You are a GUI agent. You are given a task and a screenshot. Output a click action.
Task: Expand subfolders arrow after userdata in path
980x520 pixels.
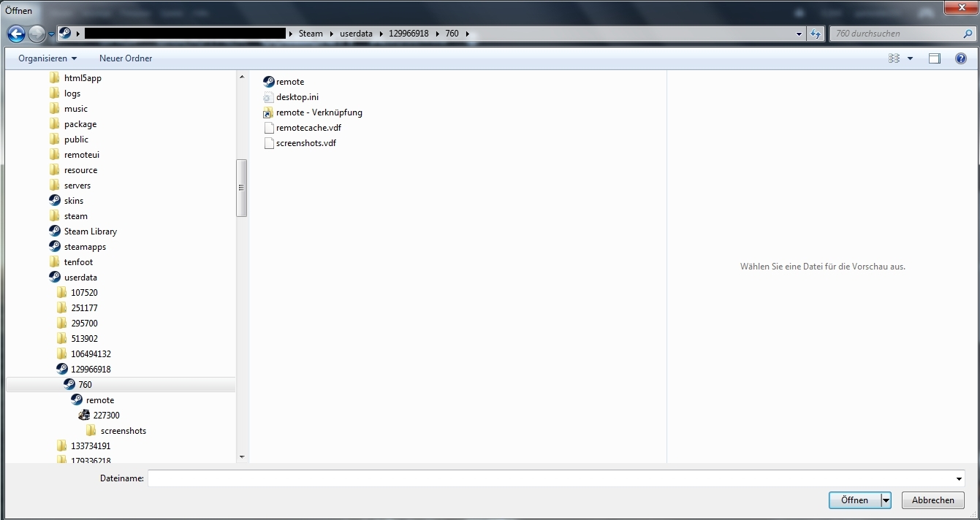coord(381,34)
